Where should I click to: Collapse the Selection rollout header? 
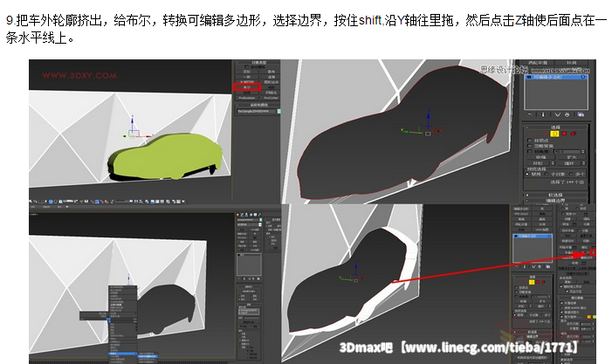pos(554,126)
